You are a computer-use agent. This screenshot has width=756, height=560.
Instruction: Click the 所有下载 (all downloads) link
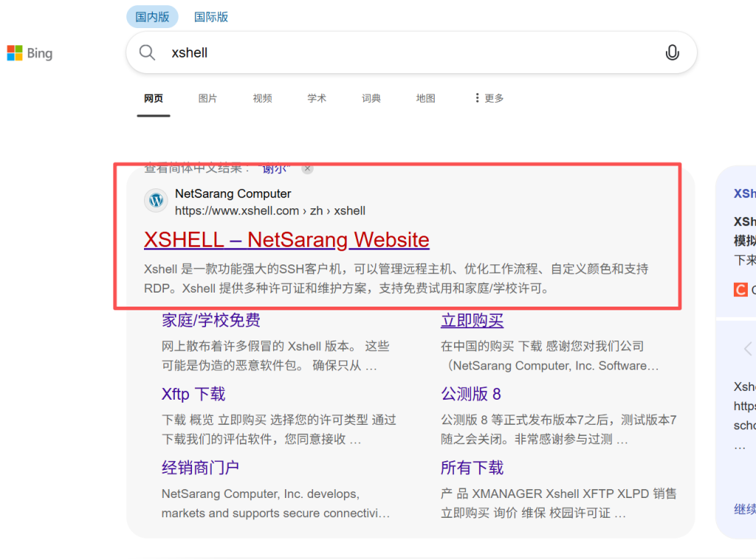pyautogui.click(x=472, y=468)
